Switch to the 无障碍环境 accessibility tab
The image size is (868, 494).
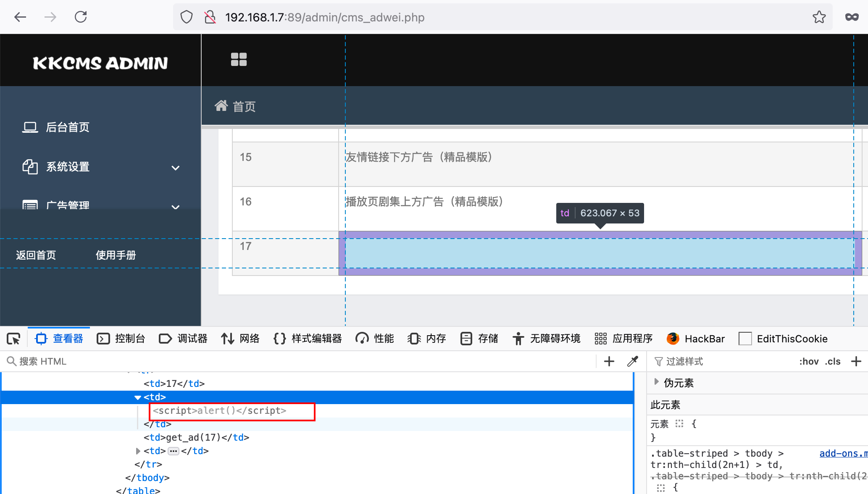click(546, 339)
